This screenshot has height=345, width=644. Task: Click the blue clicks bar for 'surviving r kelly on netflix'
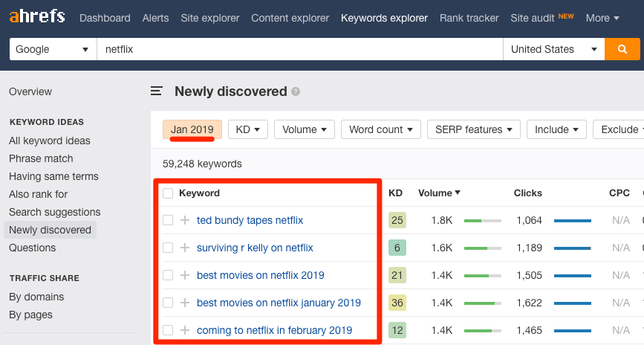[573, 248]
